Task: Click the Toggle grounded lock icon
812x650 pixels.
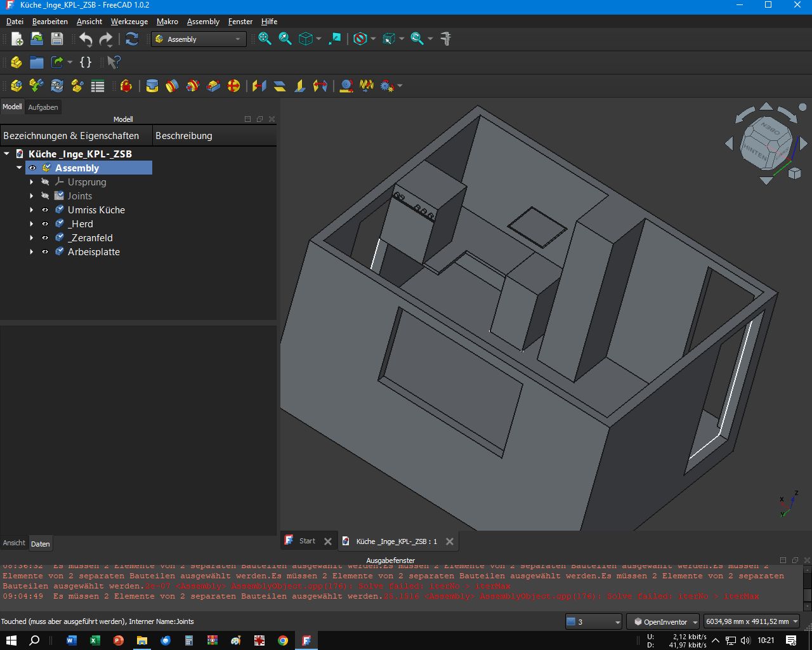Action: tap(126, 86)
